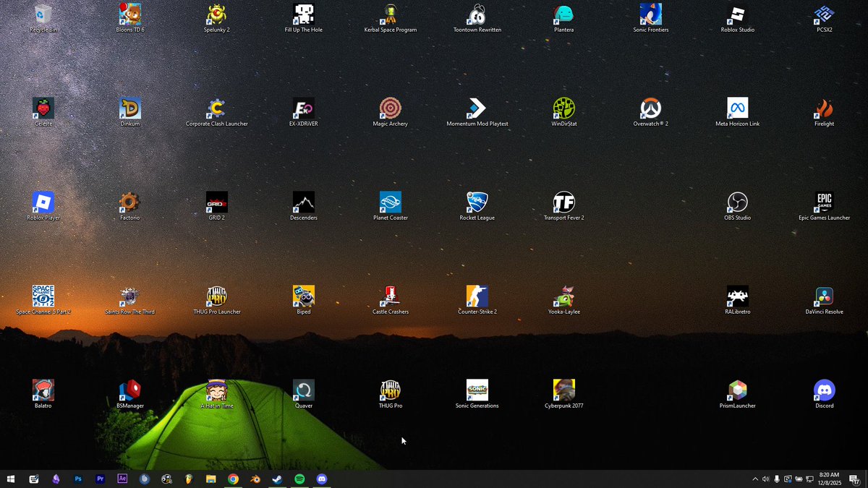The width and height of the screenshot is (868, 488).
Task: Open the Windows Start menu
Action: 11,479
